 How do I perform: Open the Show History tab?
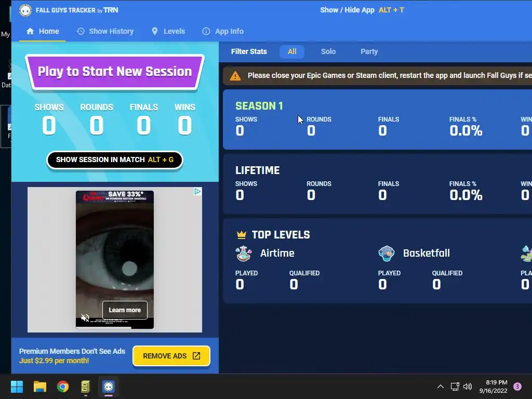click(105, 31)
